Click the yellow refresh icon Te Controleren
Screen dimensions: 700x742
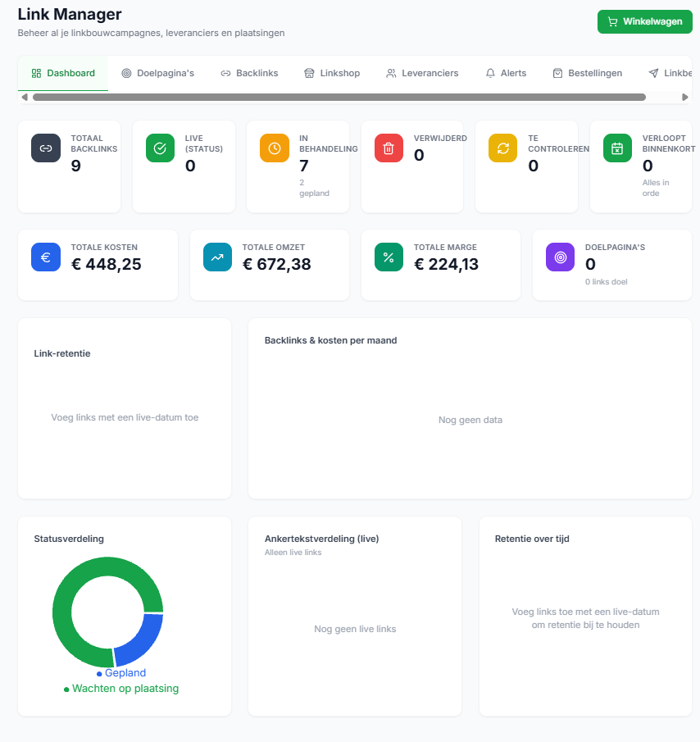[x=502, y=148]
